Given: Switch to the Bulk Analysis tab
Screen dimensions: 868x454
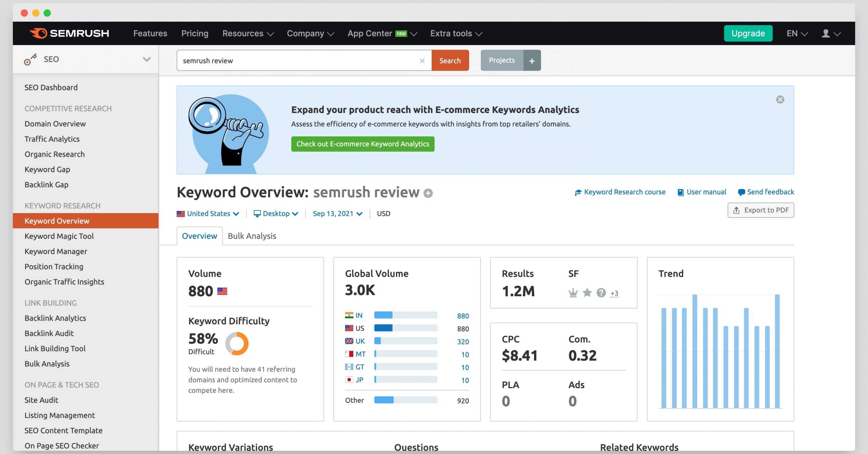Looking at the screenshot, I should coord(252,236).
